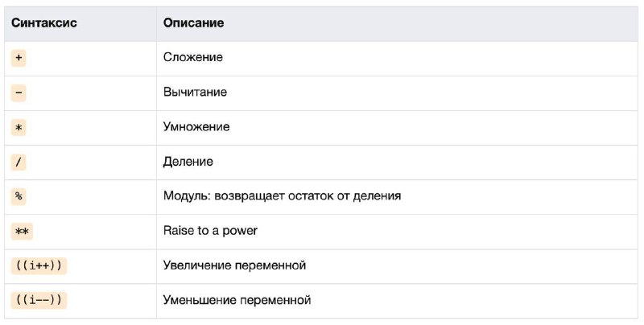Select the Raise to a power text

click(210, 231)
